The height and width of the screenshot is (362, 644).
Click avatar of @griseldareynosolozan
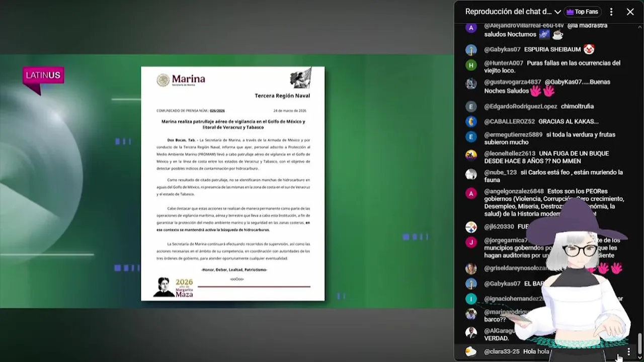(471, 268)
